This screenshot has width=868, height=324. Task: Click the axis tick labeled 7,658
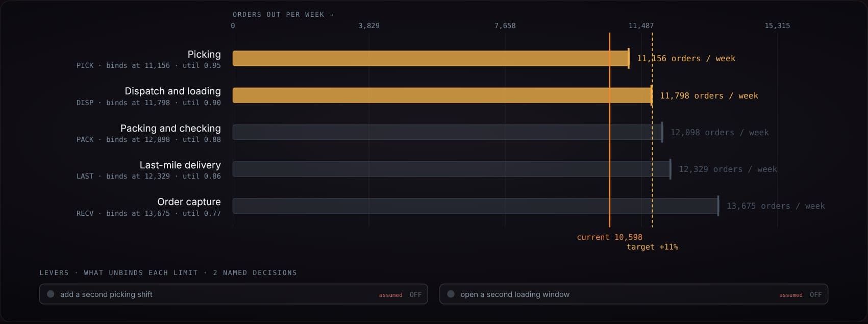pos(505,26)
